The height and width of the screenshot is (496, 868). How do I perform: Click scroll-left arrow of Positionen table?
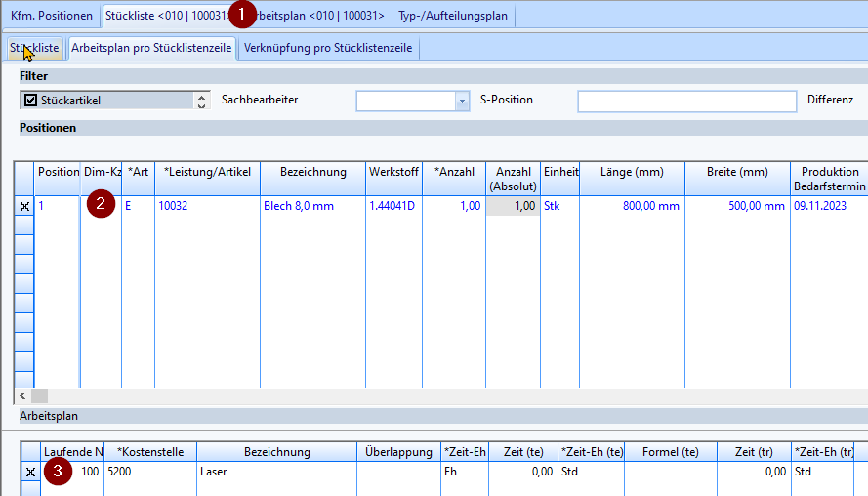22,395
